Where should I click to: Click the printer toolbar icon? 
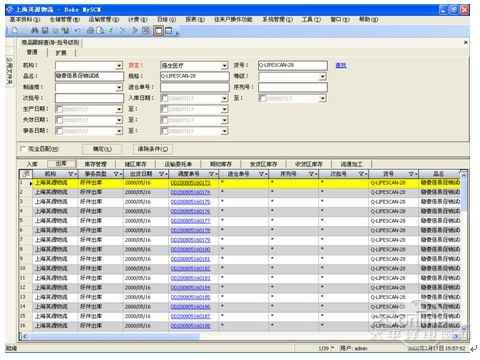(90, 31)
